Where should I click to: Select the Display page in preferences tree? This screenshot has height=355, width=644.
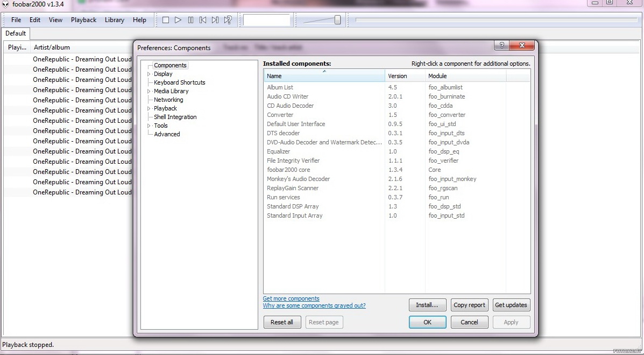click(163, 74)
